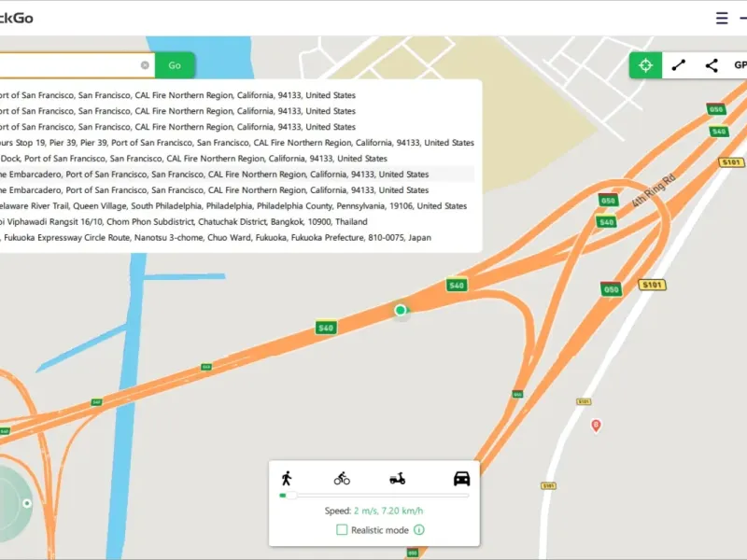Click the joystick direction control circle

[x=14, y=503]
